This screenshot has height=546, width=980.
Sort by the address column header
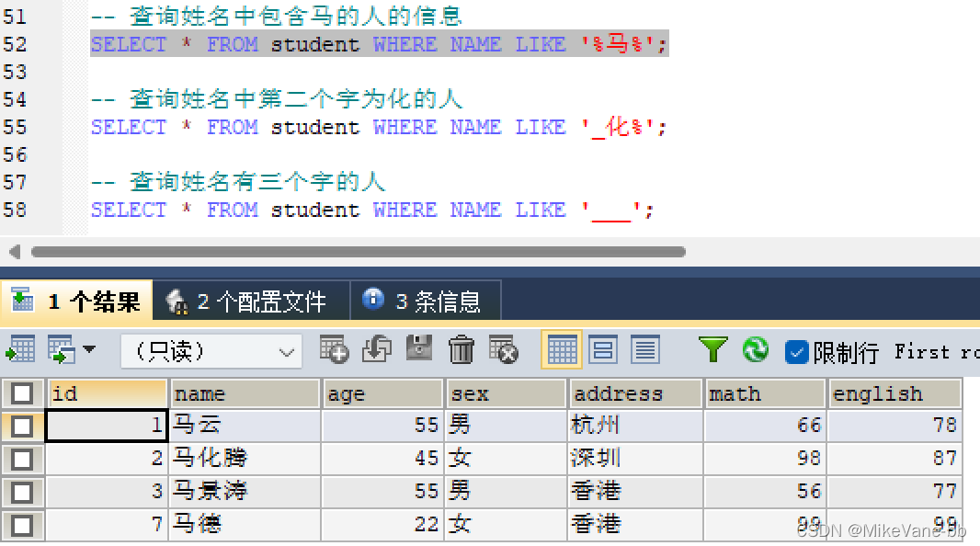coord(635,393)
